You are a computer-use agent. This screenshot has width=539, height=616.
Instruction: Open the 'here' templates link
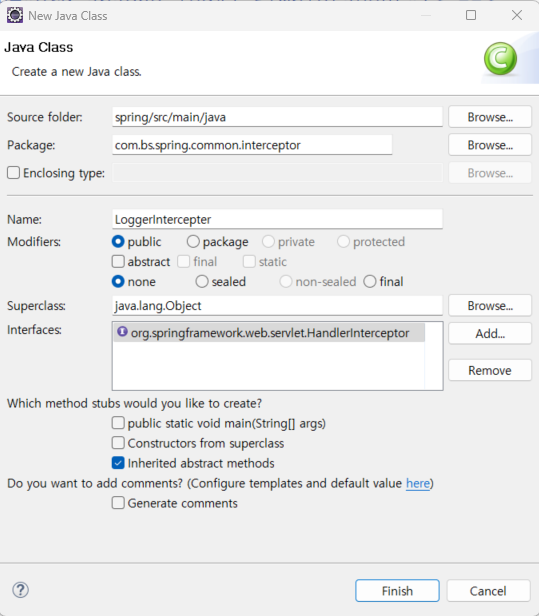point(418,483)
